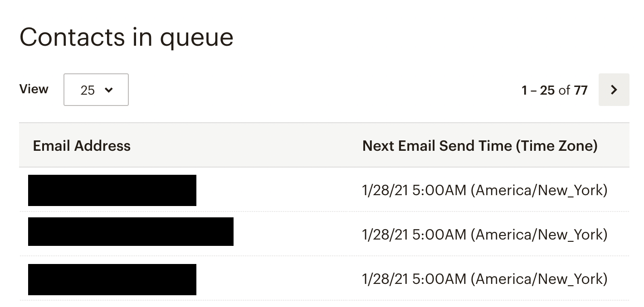644x307 pixels.
Task: Select the first redacted email address
Action: [112, 190]
